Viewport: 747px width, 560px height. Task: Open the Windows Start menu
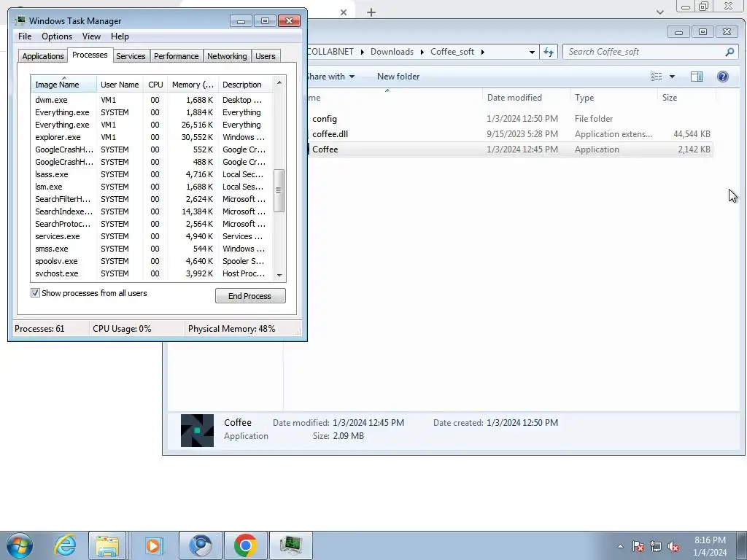(x=20, y=545)
